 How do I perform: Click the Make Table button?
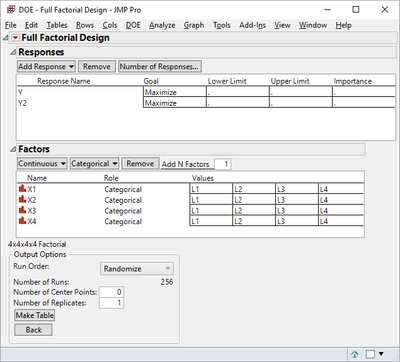click(35, 315)
